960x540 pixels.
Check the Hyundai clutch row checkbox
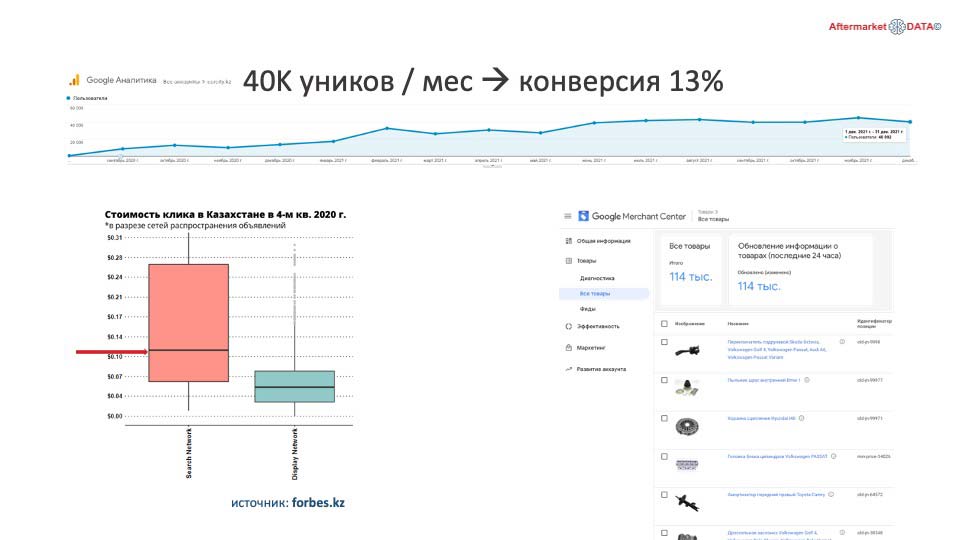(x=664, y=419)
